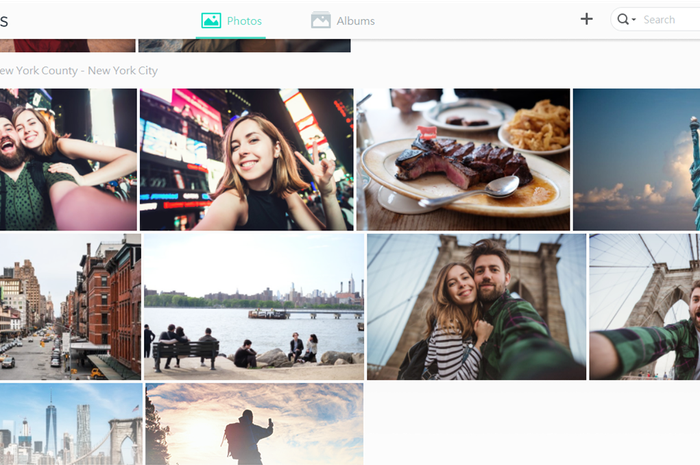This screenshot has width=700, height=465.
Task: Open the Brooklyn Bridge couple selfie
Action: (476, 307)
